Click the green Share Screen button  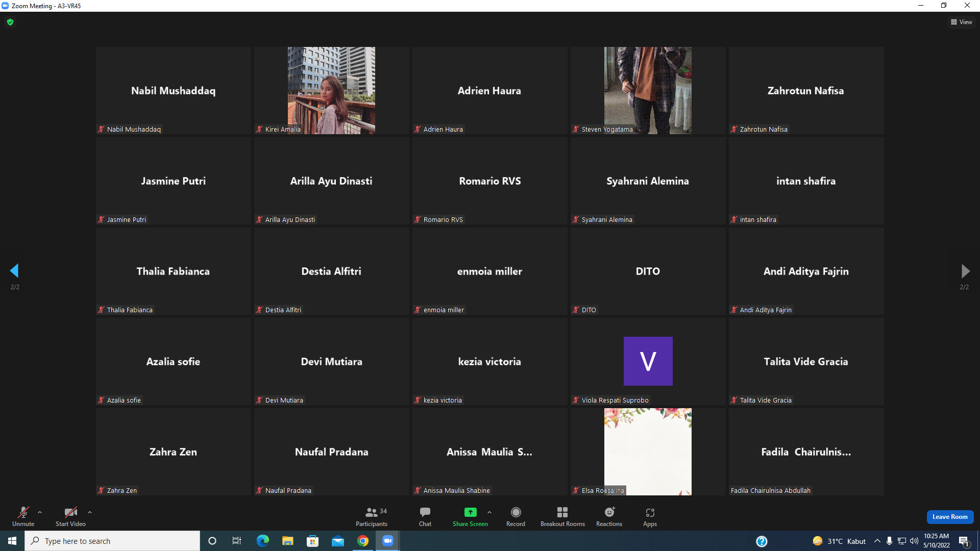[470, 516]
